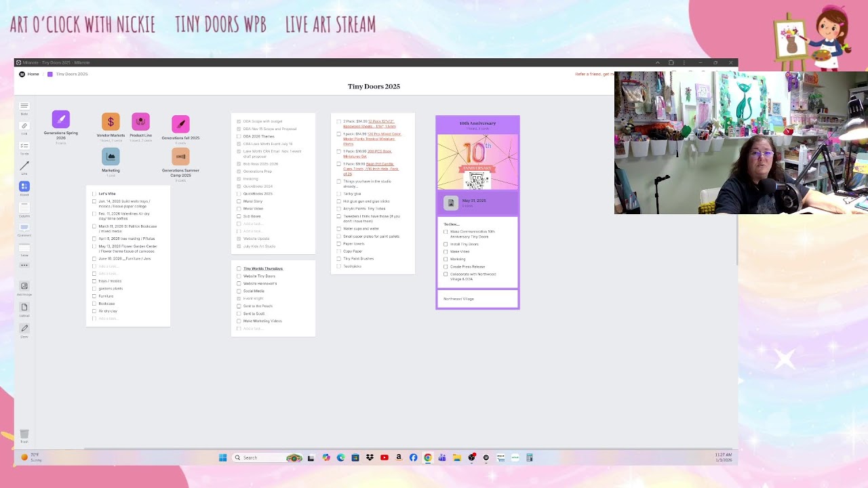This screenshot has height=488, width=868.
Task: Open the May 31, 2025 board icon
Action: [451, 203]
